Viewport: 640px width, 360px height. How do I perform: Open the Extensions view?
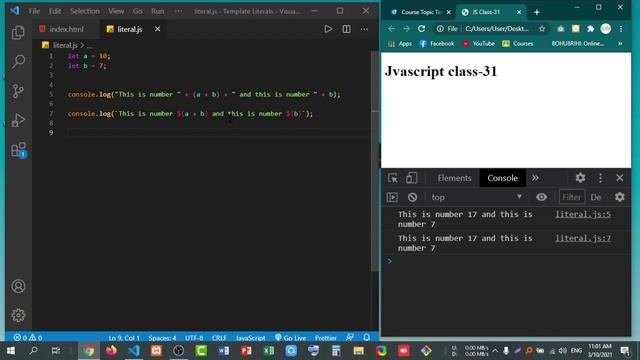tap(19, 150)
